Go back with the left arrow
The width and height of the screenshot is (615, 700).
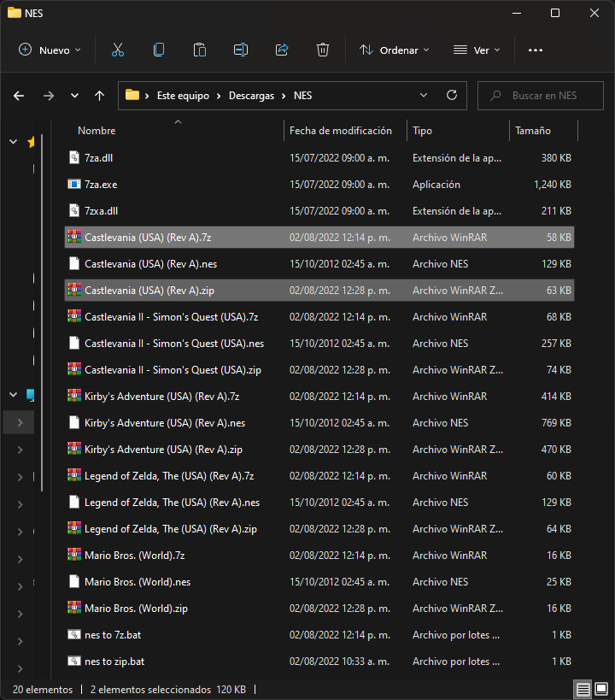(x=19, y=96)
